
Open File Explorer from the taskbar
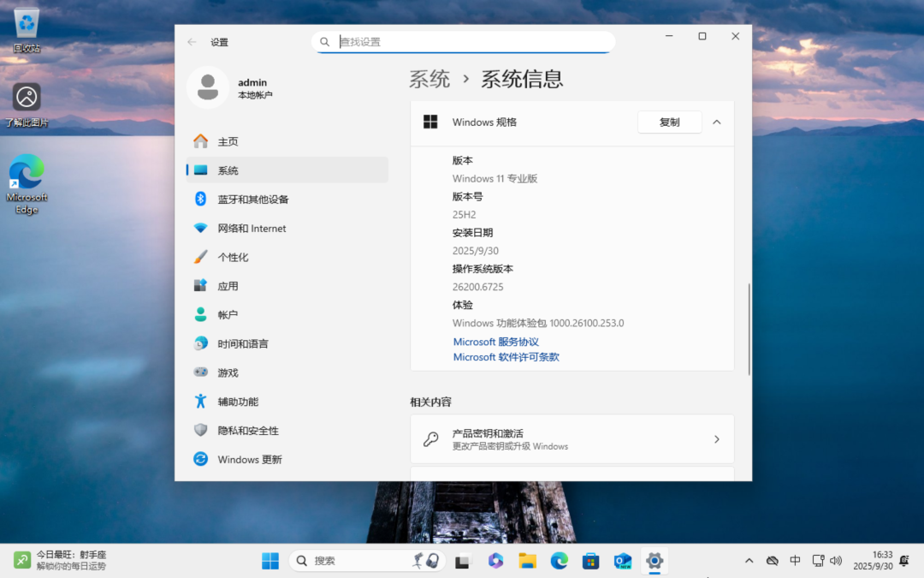(x=528, y=561)
